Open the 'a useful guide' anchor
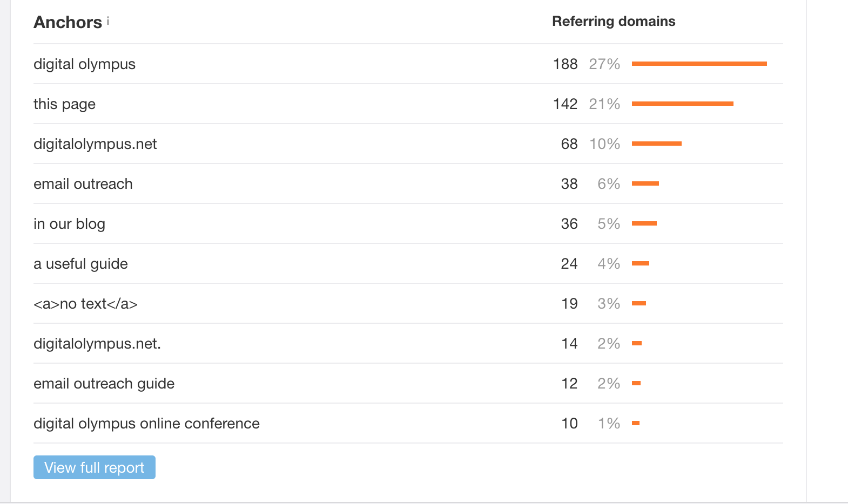 [x=80, y=264]
